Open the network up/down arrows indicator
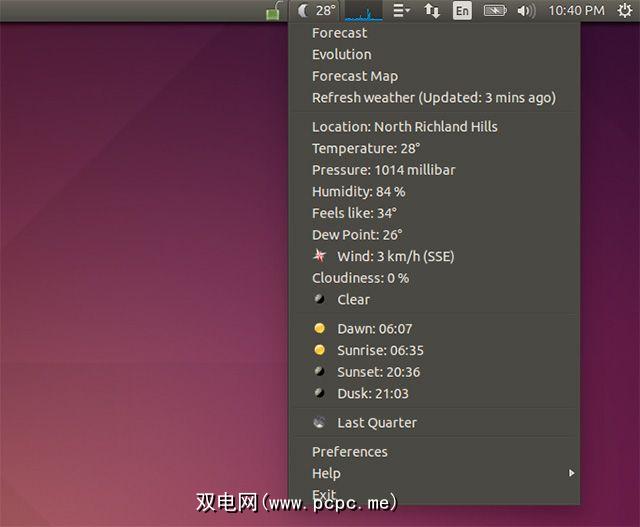Viewport: 640px width, 527px height. click(x=432, y=11)
